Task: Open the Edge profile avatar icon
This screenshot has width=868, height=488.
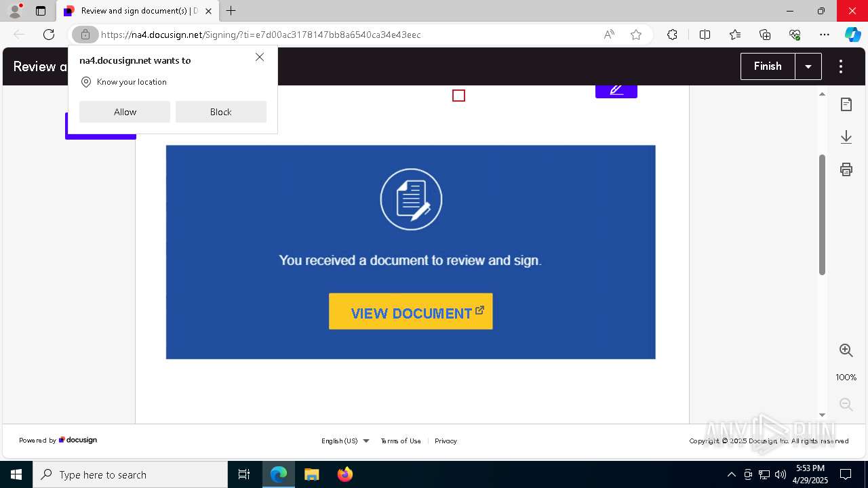Action: tap(15, 11)
